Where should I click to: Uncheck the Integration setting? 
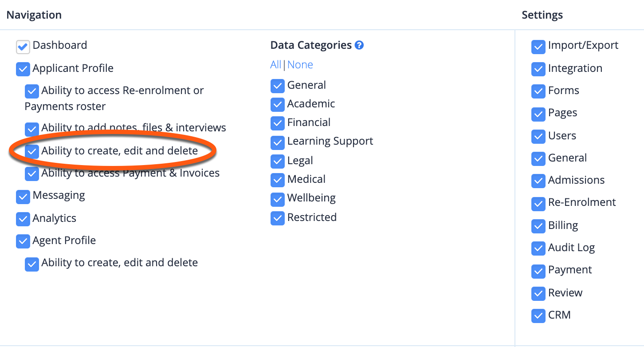click(x=538, y=69)
